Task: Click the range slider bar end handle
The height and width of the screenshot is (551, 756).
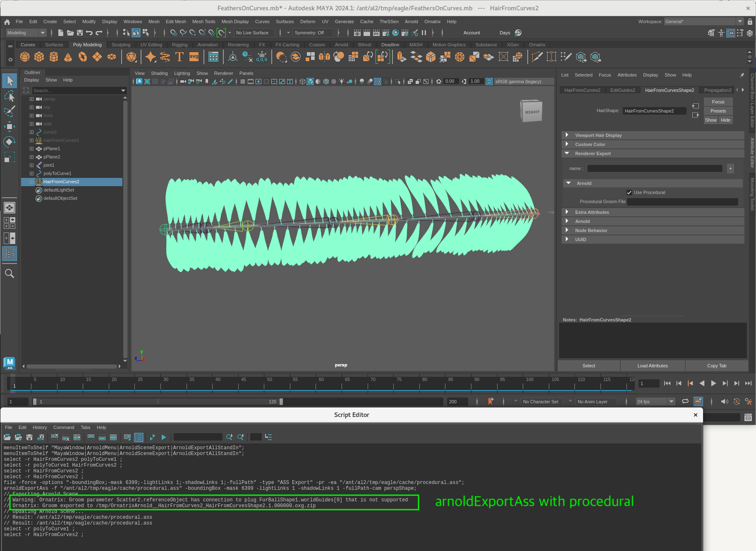Action: pyautogui.click(x=281, y=402)
